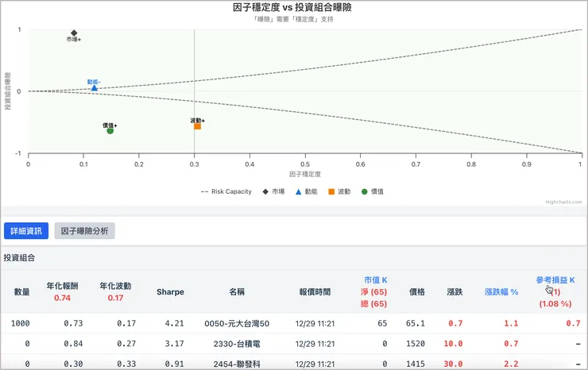
Task: Click the 年化報酬 column header
Action: click(62, 286)
